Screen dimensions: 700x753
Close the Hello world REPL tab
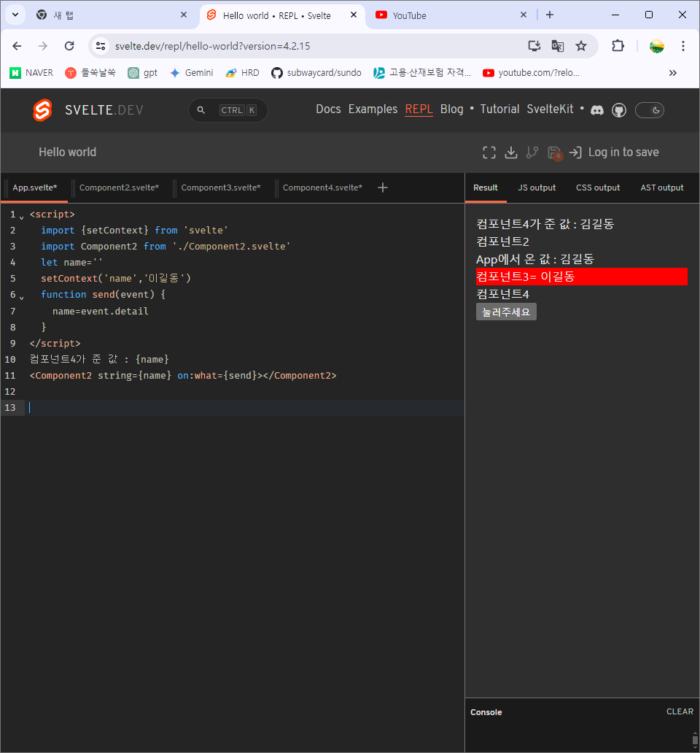(x=354, y=15)
